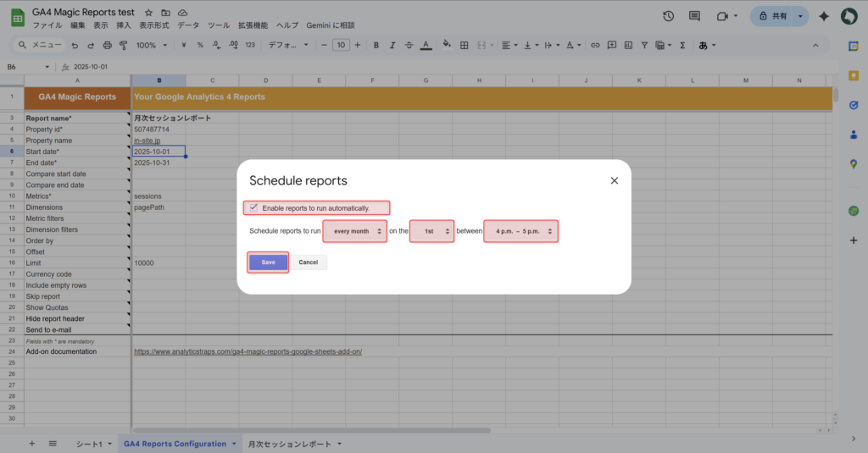Click the analyticstraps.com documentation link
Image resolution: width=868 pixels, height=453 pixels.
(x=248, y=351)
